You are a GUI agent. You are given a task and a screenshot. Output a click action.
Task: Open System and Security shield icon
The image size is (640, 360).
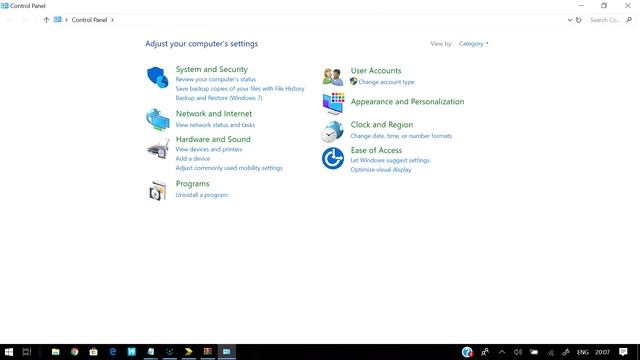(158, 78)
